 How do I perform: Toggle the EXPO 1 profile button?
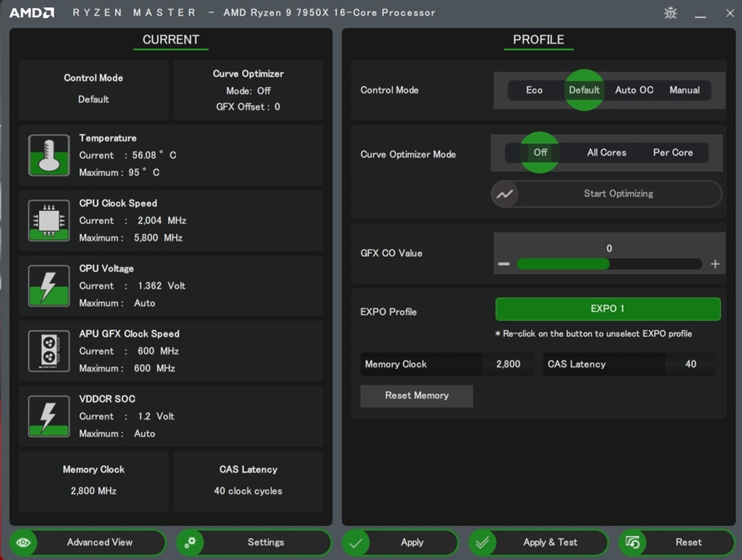608,309
